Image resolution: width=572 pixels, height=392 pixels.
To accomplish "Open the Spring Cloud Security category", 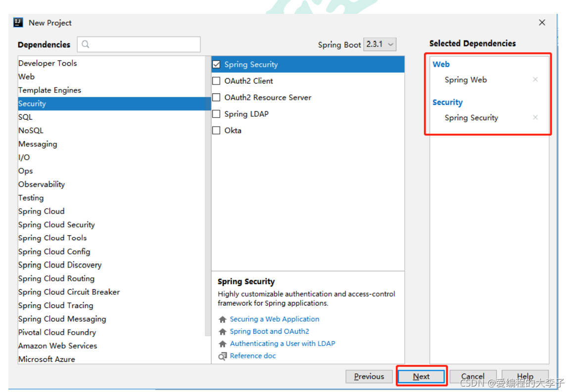I will 112,225.
